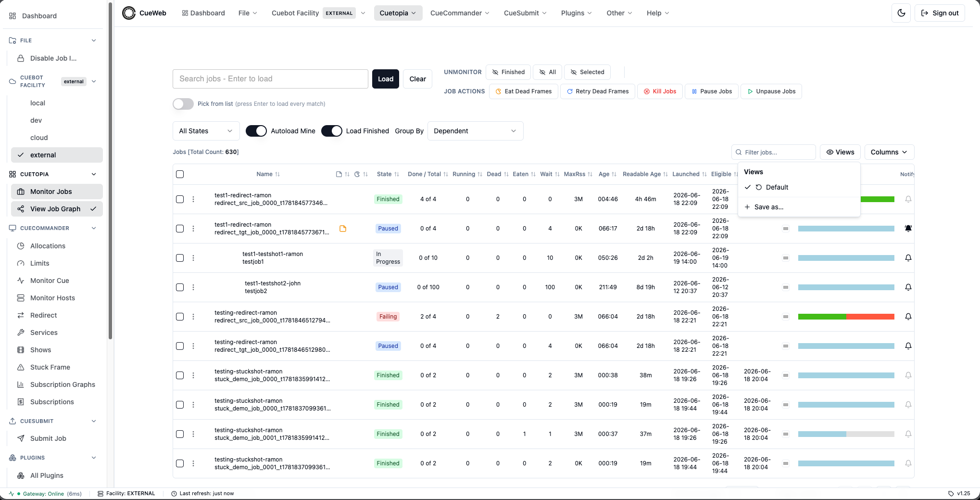This screenshot has height=500, width=980.
Task: Click the CueWeb logo icon
Action: 129,13
